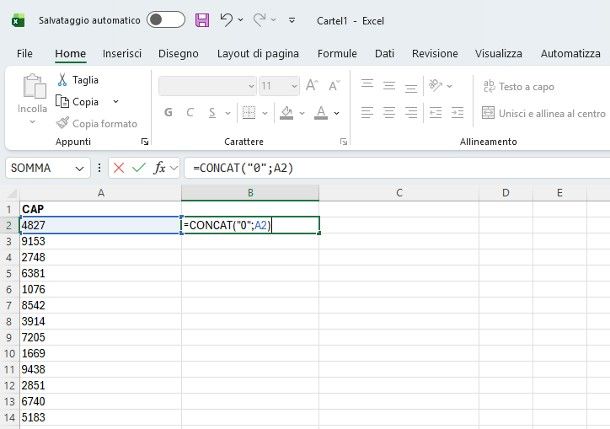Open Customize Quick Access Toolbar dropdown
The height and width of the screenshot is (429, 610).
292,20
